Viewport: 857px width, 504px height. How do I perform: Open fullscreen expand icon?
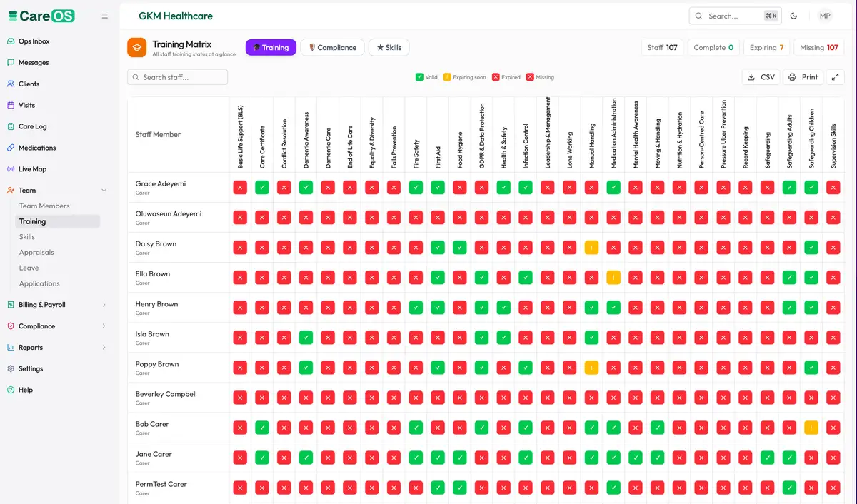[835, 77]
